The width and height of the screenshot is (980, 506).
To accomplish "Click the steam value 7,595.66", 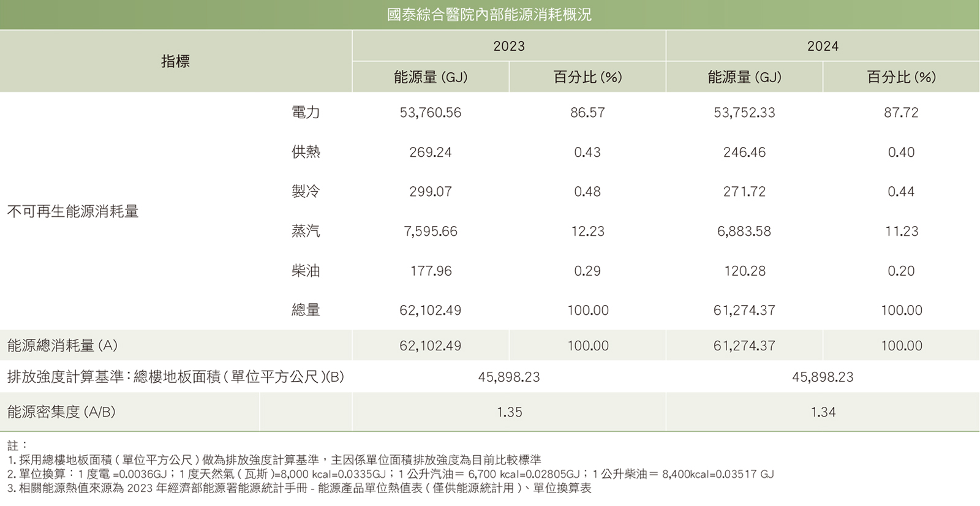I will (x=431, y=232).
